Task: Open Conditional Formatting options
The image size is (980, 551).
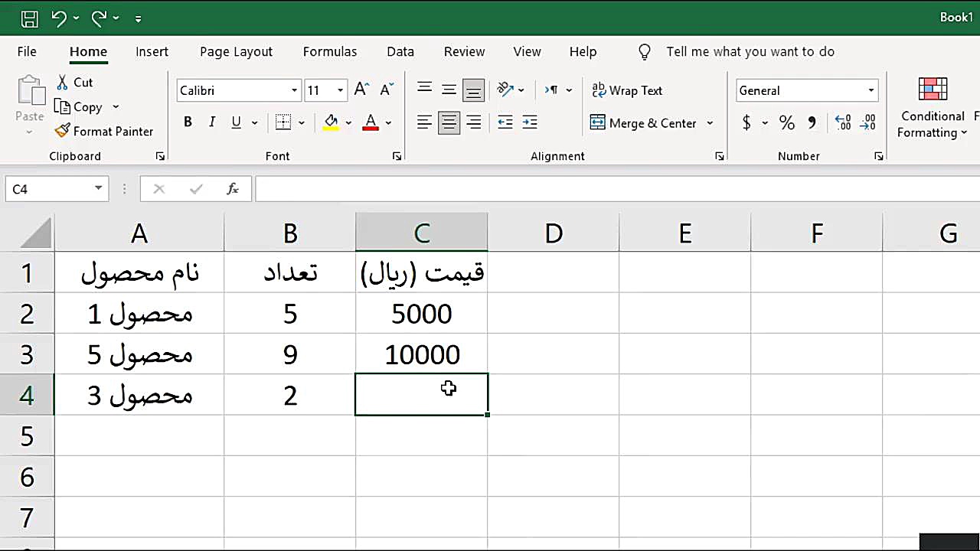Action: (933, 108)
